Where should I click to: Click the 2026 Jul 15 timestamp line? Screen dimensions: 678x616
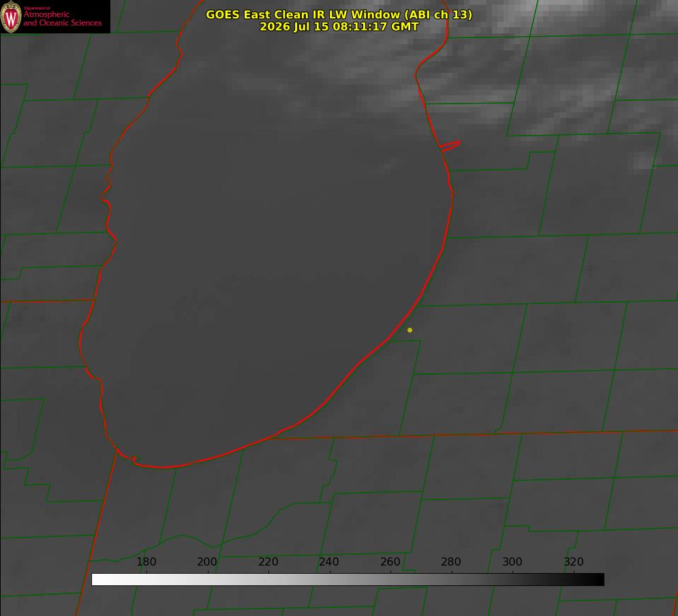pos(339,27)
